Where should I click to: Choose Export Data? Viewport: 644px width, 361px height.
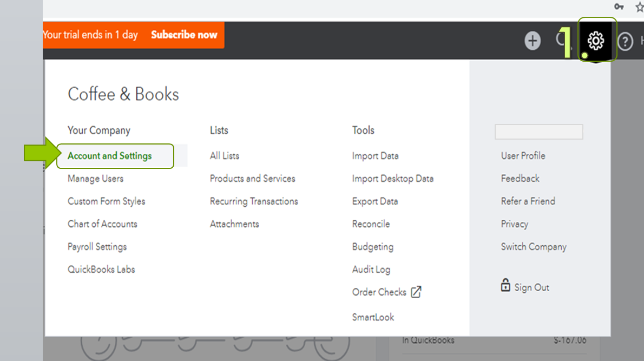click(375, 202)
